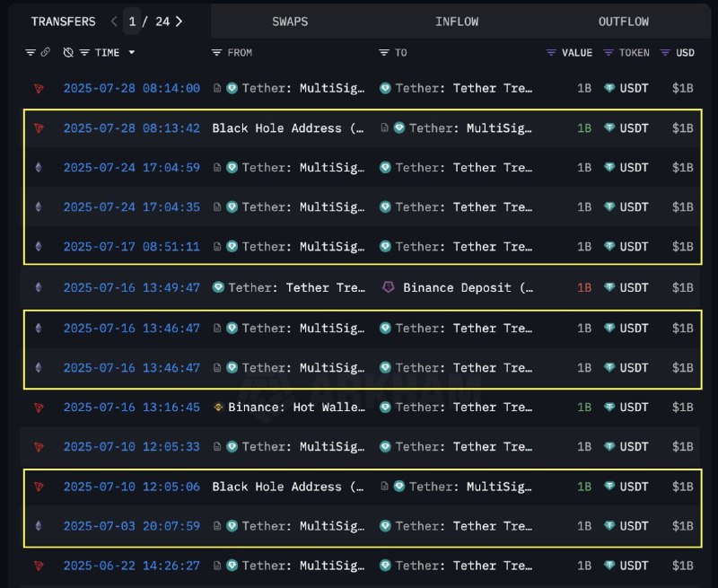Switch to the SWAPS tab
Screen dimensions: 718x588
click(x=290, y=22)
